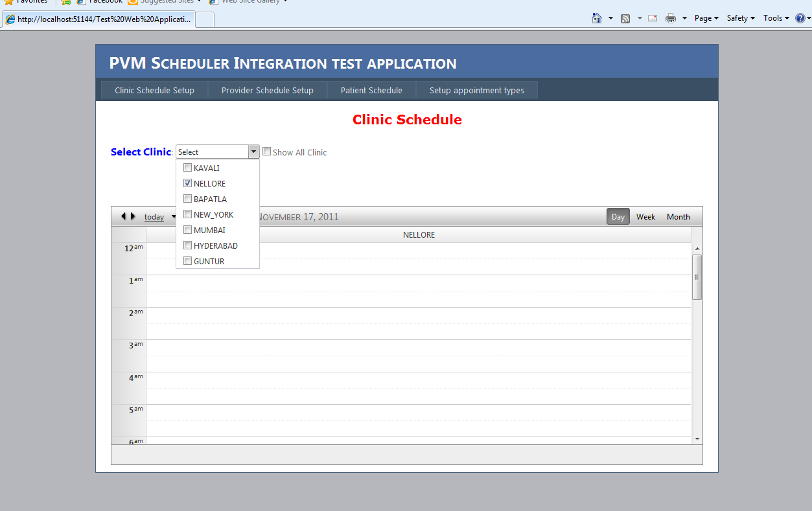Open the RSS feeds icon
Image resolution: width=812 pixels, height=511 pixels.
click(625, 18)
